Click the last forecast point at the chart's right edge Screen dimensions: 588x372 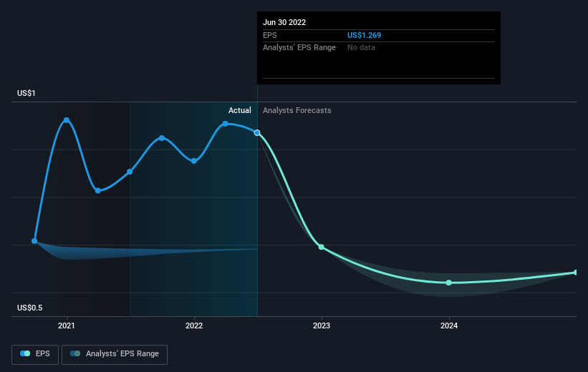click(576, 273)
